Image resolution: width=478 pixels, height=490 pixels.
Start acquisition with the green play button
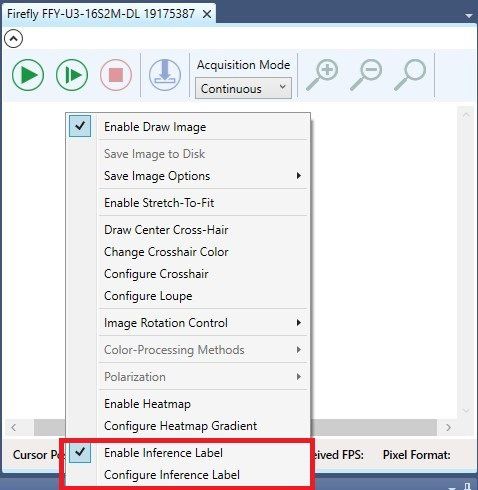click(28, 75)
